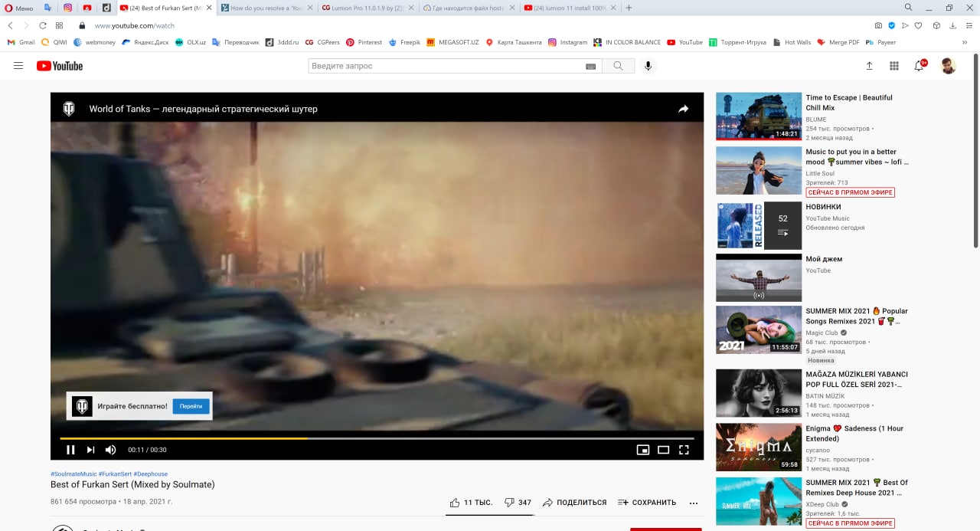Toggle theater mode
This screenshot has width=980, height=531.
664,450
